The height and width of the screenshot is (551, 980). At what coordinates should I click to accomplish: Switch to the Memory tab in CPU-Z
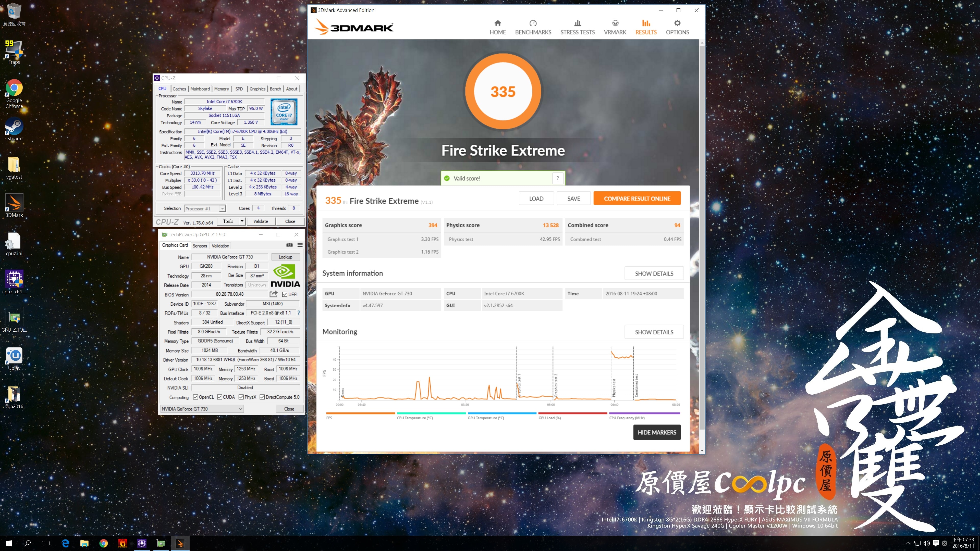pyautogui.click(x=222, y=89)
